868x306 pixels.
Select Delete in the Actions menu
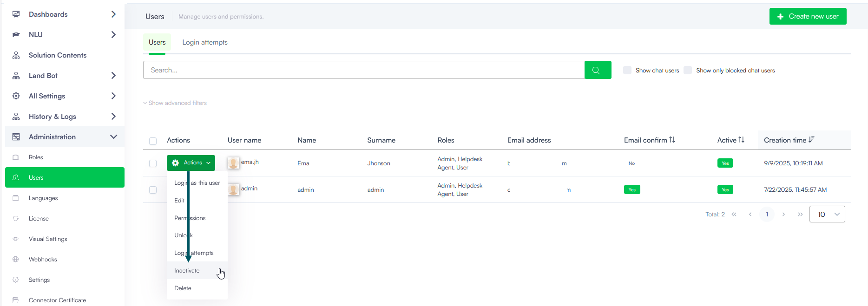pyautogui.click(x=183, y=288)
